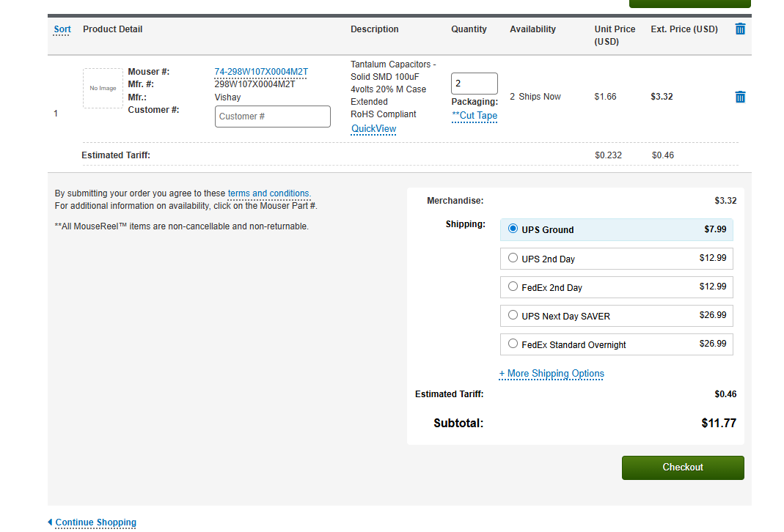Viewport: 784px width, 532px height.
Task: Open the Cut Tape packaging options
Action: click(475, 116)
